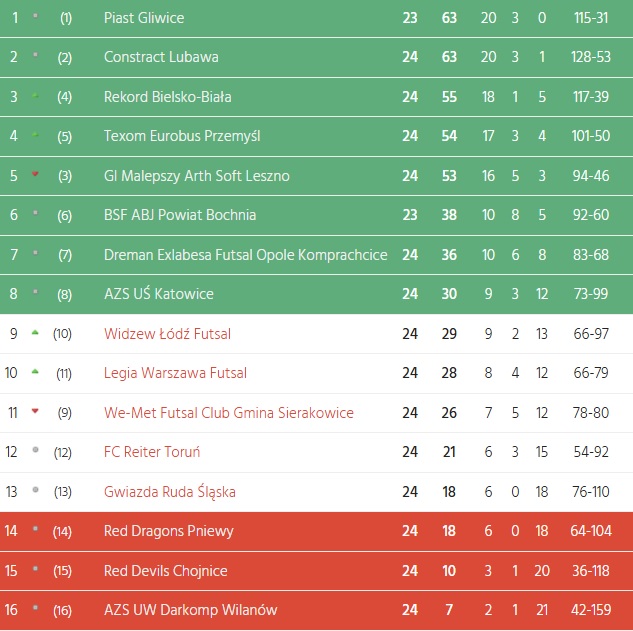Screen dimensions: 633x631
Task: Click the dot icon next to AZS UW Darkomp Wilanów
Action: [x=36, y=608]
